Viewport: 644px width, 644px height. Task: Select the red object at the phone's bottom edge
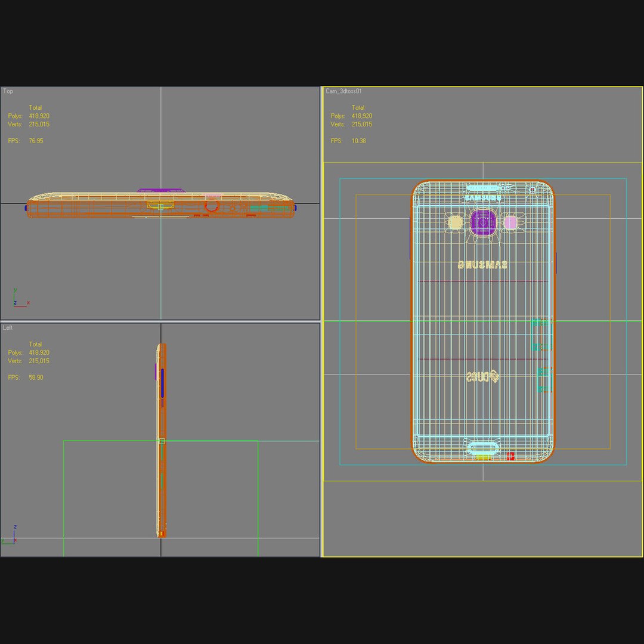[x=510, y=456]
